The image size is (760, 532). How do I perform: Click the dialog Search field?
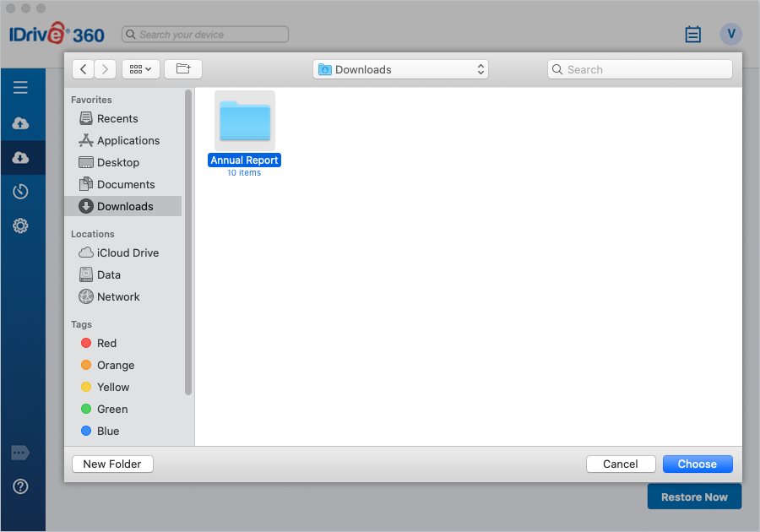click(640, 69)
